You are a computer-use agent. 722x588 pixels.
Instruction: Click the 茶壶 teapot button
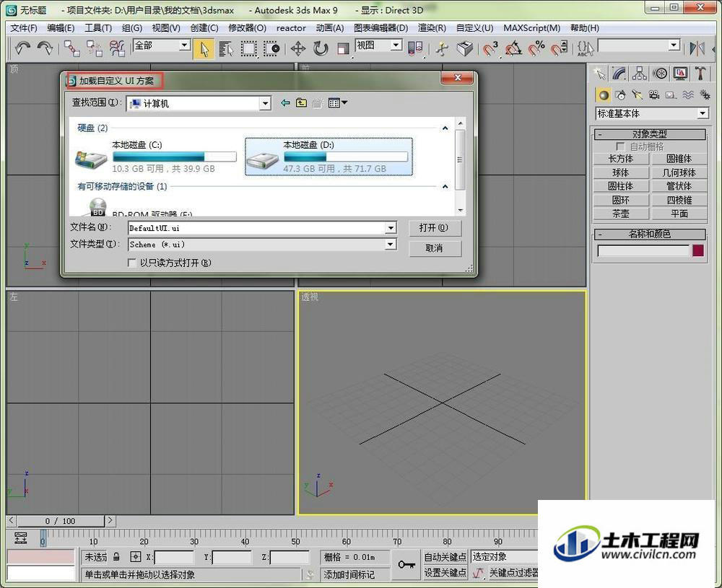pyautogui.click(x=621, y=214)
